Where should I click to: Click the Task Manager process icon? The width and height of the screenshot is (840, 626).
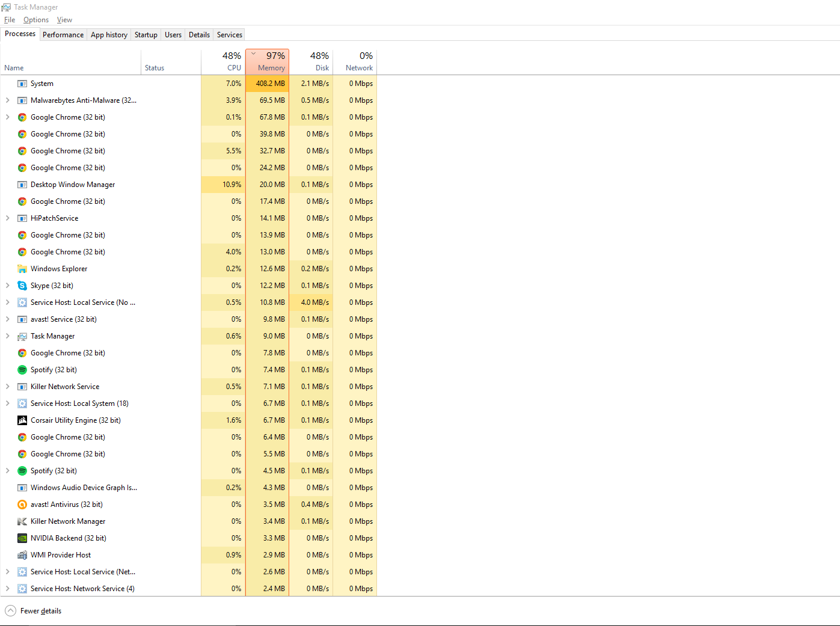pyautogui.click(x=22, y=336)
